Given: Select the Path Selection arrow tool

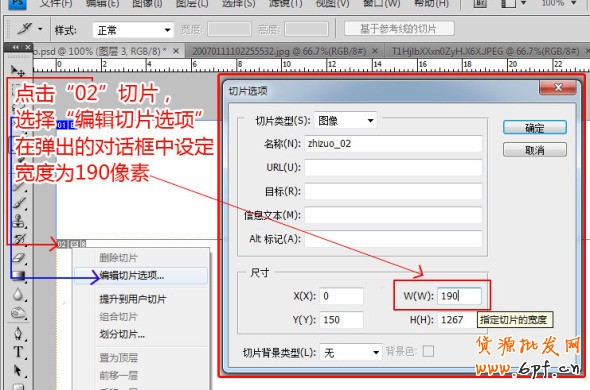Looking at the screenshot, I should (x=18, y=370).
